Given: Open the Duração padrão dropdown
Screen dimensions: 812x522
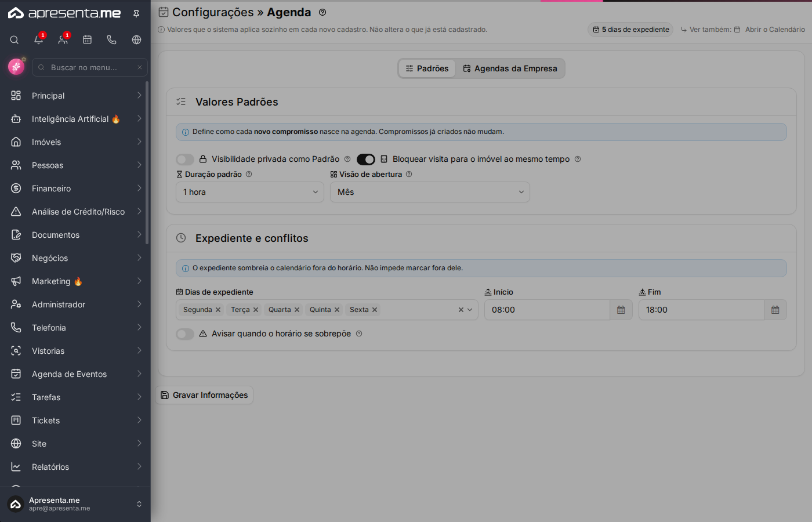Looking at the screenshot, I should [x=250, y=192].
